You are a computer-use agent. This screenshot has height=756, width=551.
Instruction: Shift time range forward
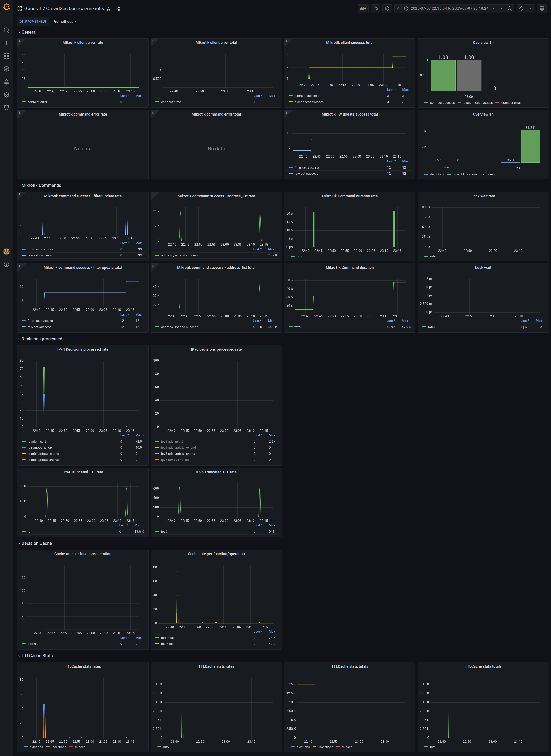[x=501, y=9]
